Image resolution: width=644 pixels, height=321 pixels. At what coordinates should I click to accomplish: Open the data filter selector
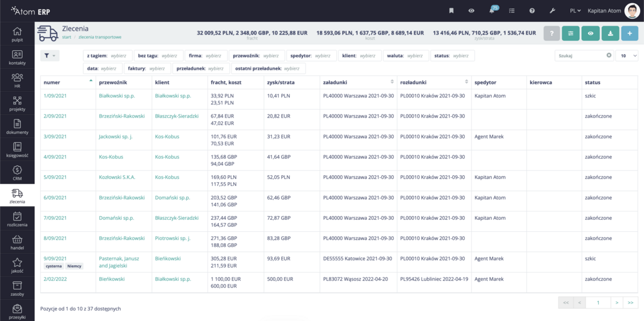pyautogui.click(x=103, y=68)
